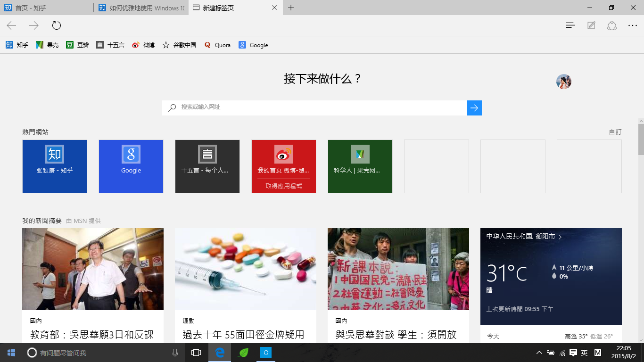Open the blue square app on taskbar
This screenshot has height=362, width=644.
coord(266,353)
